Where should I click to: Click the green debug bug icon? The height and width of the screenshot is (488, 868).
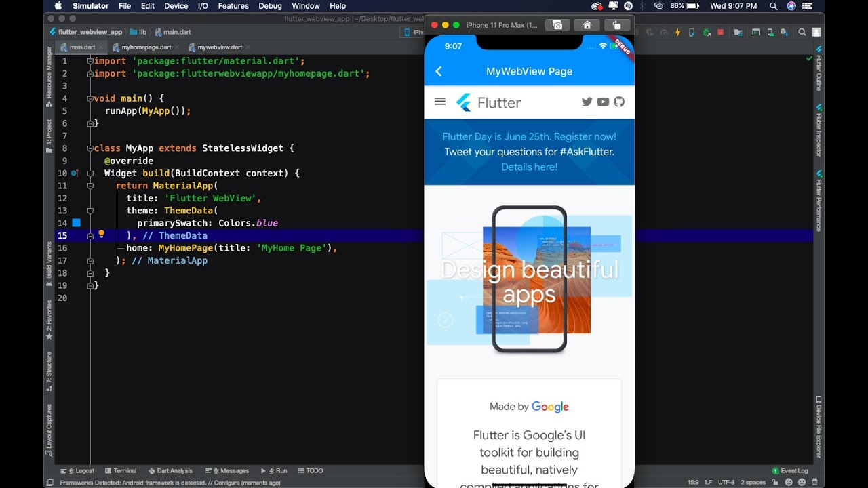tap(707, 32)
